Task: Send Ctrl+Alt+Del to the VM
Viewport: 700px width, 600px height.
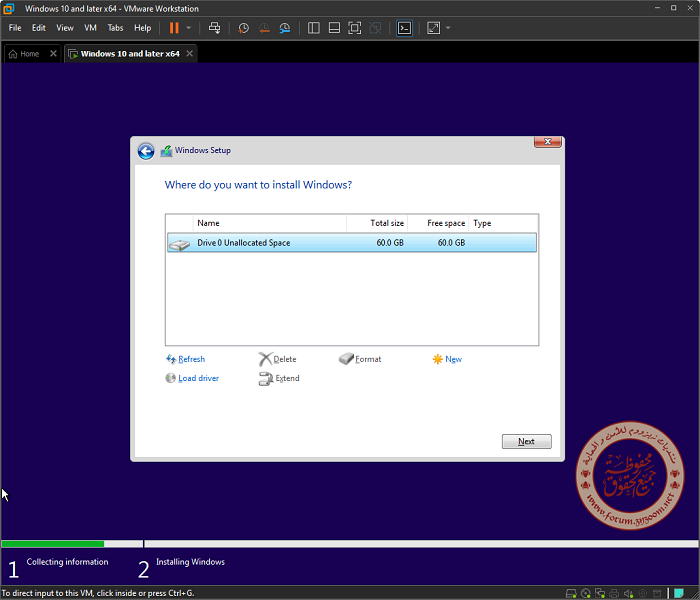Action: click(214, 28)
